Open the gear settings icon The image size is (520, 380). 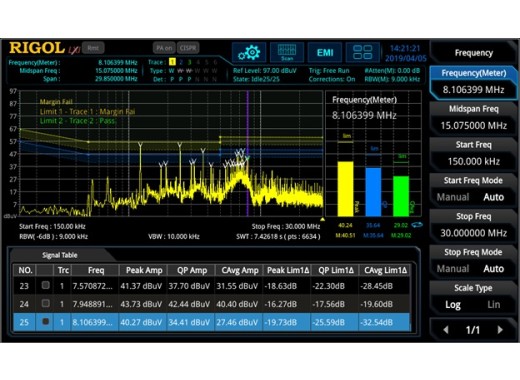point(249,53)
